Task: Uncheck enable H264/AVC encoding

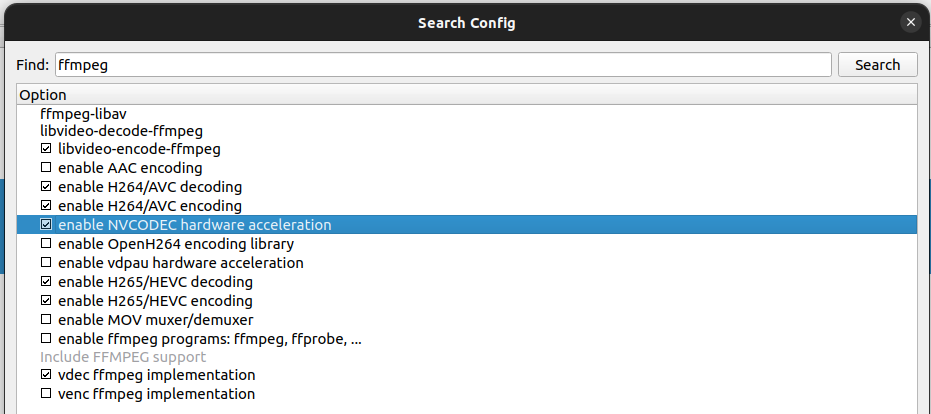Action: click(x=46, y=206)
